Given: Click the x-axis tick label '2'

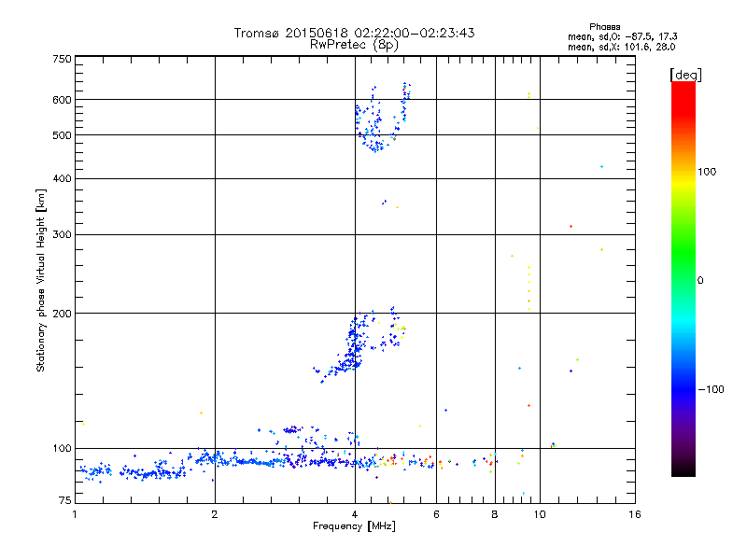Looking at the screenshot, I should [215, 514].
